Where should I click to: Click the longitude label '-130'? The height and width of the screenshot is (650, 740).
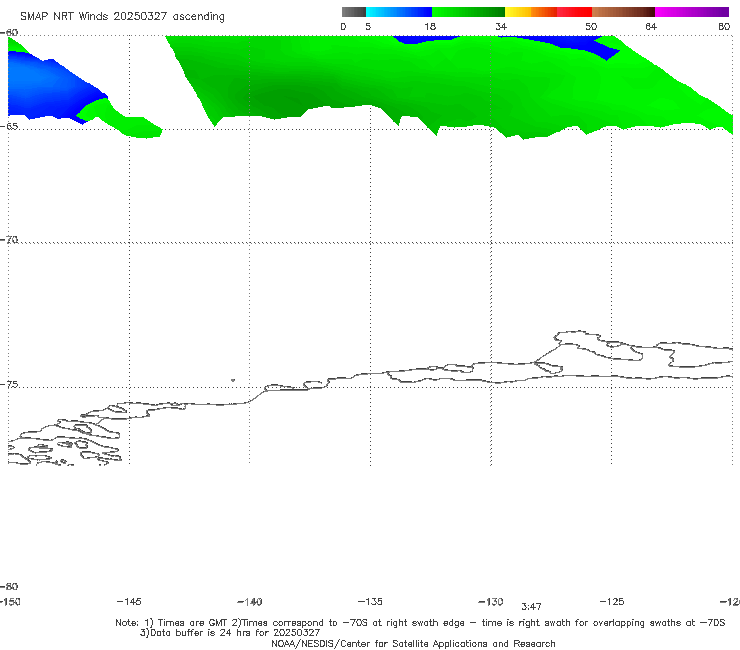491,602
